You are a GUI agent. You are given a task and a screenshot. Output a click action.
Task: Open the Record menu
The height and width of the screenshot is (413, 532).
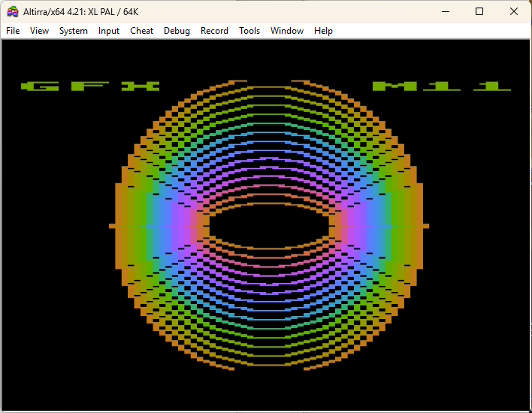point(214,31)
